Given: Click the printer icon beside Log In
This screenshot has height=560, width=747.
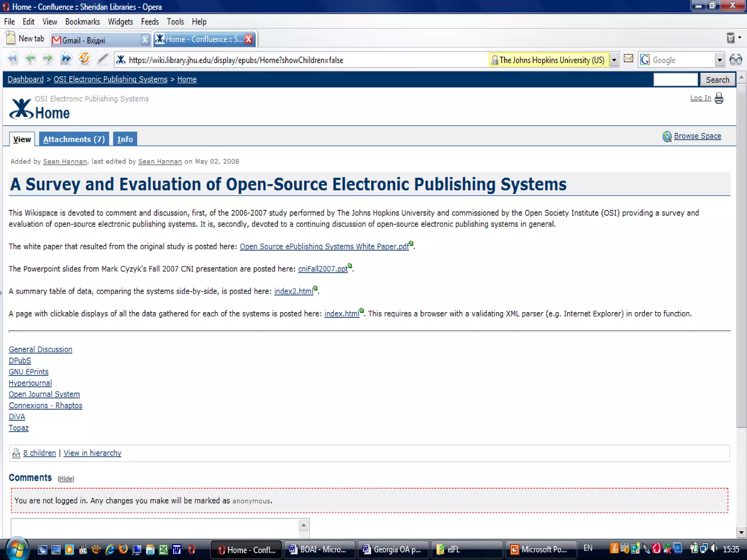Looking at the screenshot, I should (x=719, y=98).
